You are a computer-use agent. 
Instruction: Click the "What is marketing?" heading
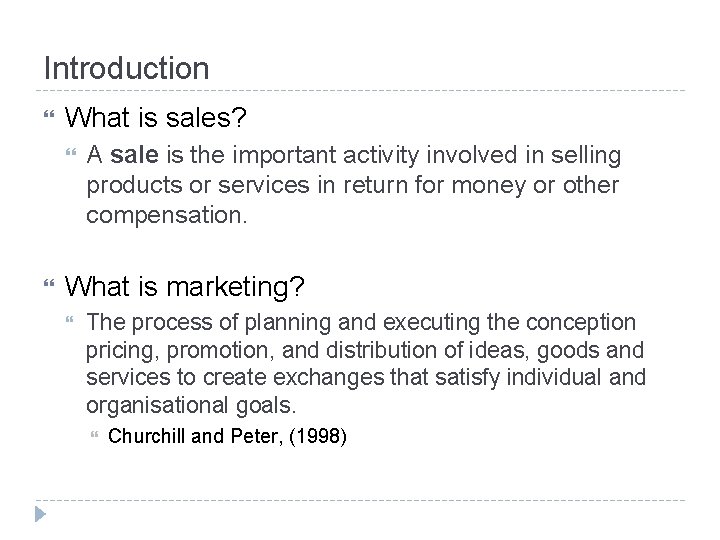pyautogui.click(x=185, y=288)
